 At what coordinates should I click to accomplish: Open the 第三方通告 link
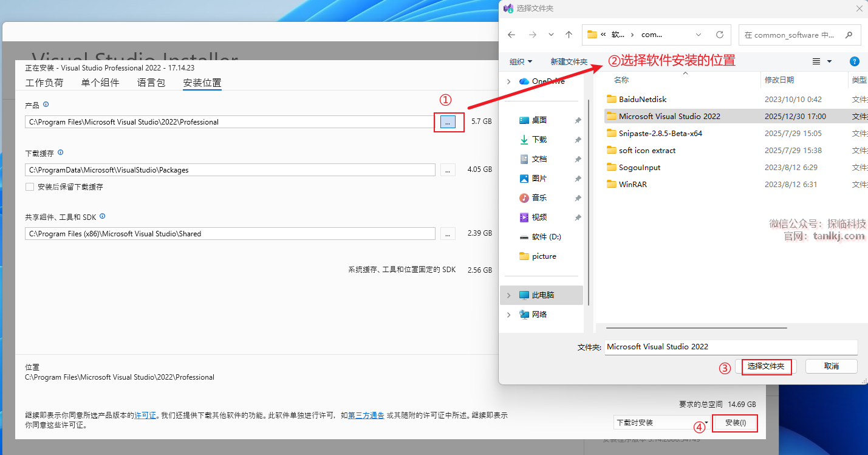(366, 416)
